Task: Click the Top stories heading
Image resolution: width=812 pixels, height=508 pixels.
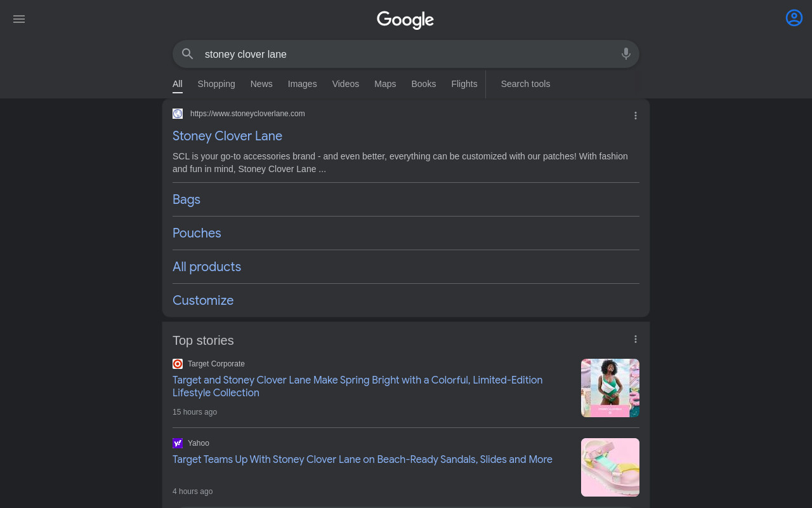Action: click(x=203, y=340)
